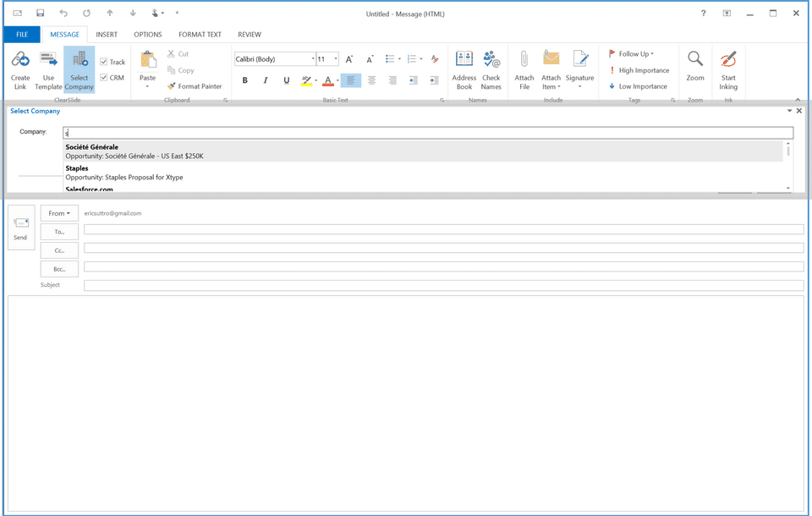Viewport: 812px width, 516px height.
Task: Send the email message
Action: click(x=20, y=228)
